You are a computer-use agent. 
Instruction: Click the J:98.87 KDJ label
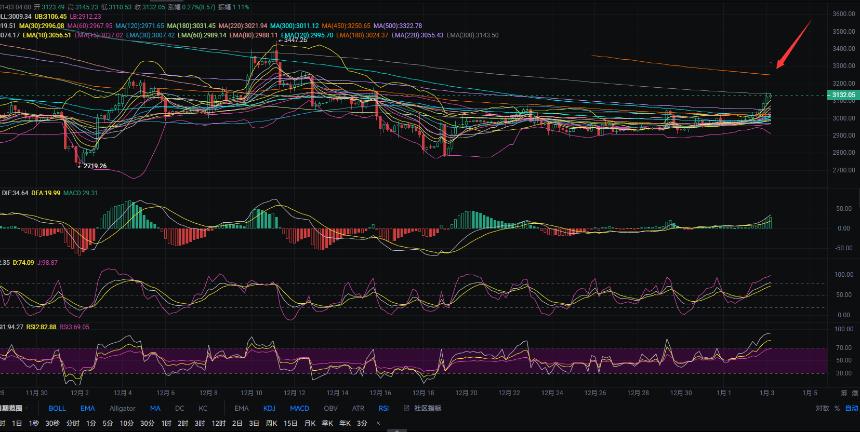click(48, 263)
